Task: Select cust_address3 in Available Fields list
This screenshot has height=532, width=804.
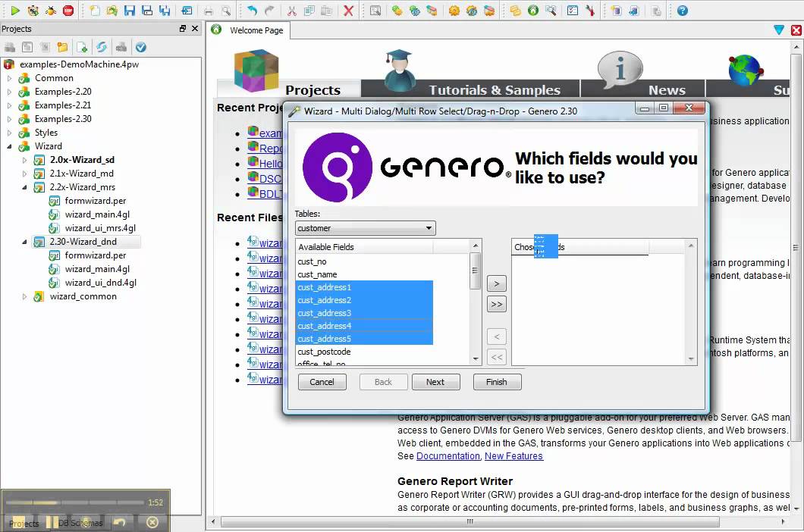Action: [x=364, y=313]
